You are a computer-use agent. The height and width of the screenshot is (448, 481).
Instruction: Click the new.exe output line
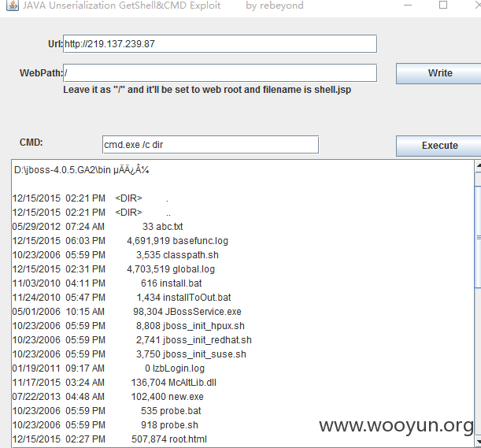[108, 397]
